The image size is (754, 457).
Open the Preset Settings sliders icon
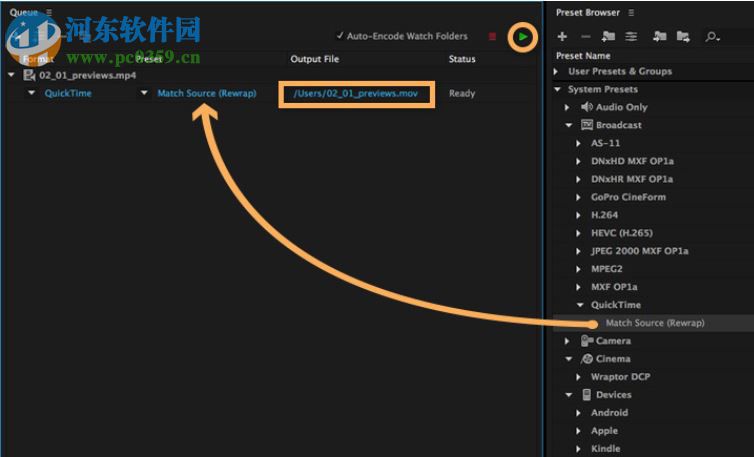click(631, 37)
